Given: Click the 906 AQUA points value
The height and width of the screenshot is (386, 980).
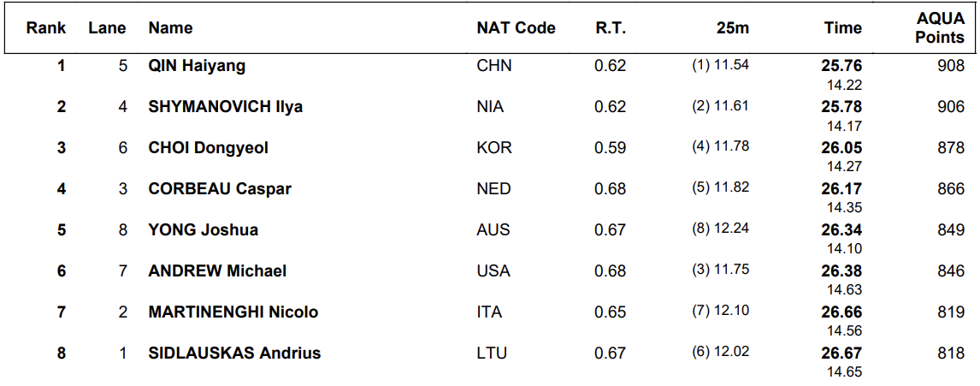Looking at the screenshot, I should [x=950, y=107].
